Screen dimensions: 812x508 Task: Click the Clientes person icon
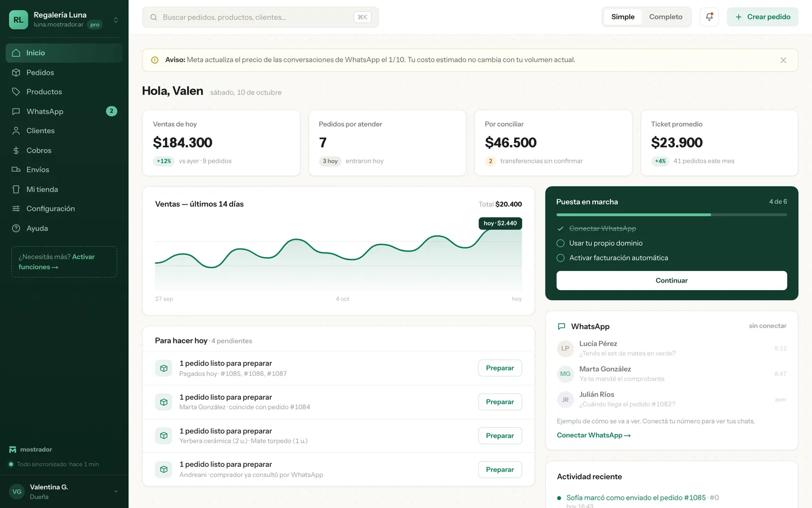(16, 131)
